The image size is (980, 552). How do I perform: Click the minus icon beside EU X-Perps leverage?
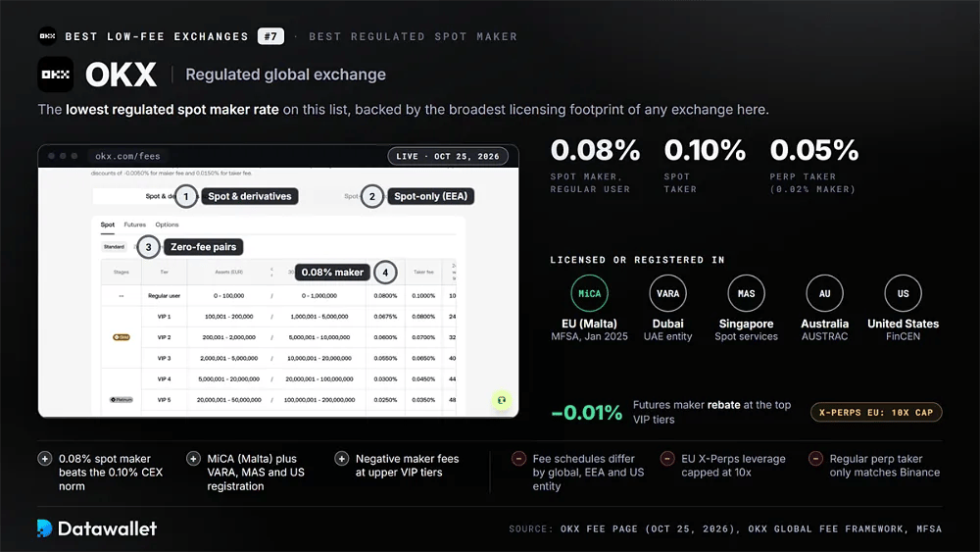click(x=667, y=459)
